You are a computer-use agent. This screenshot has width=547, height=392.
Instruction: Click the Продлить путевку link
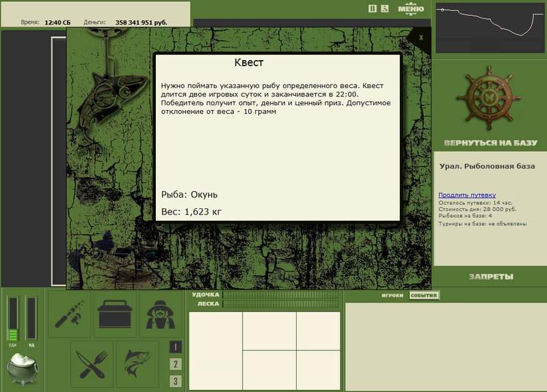coord(467,195)
